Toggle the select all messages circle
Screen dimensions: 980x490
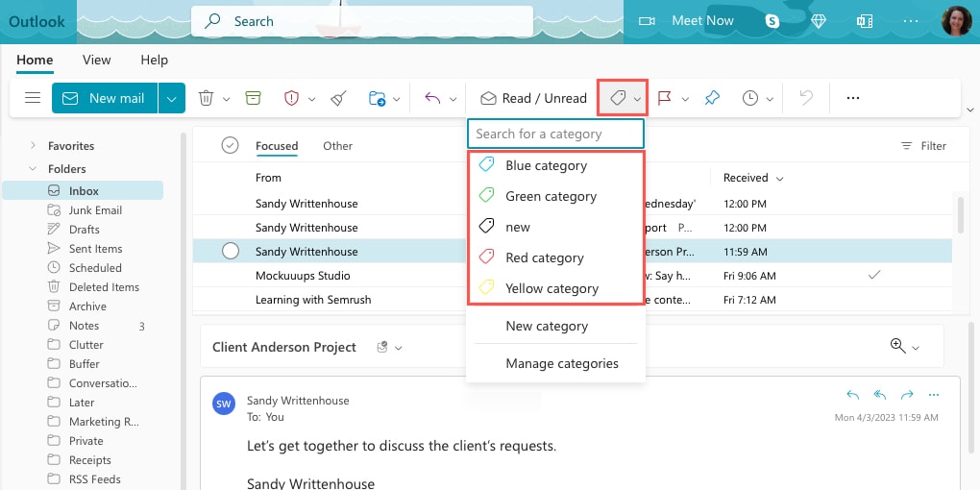(x=230, y=146)
